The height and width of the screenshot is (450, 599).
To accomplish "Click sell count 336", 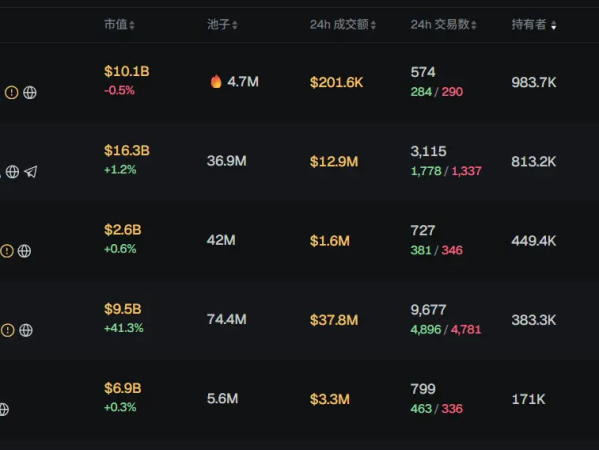I will [x=452, y=409].
